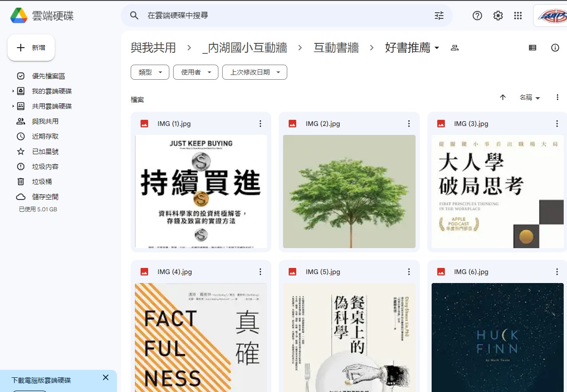The height and width of the screenshot is (392, 567).
Task: Click the 已使用 5.01 GB storage text
Action: point(38,209)
